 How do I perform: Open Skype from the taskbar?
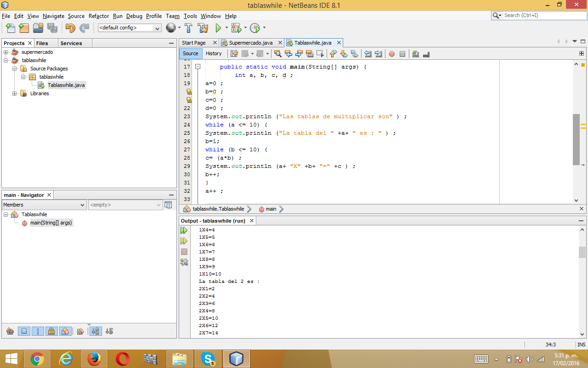208,358
